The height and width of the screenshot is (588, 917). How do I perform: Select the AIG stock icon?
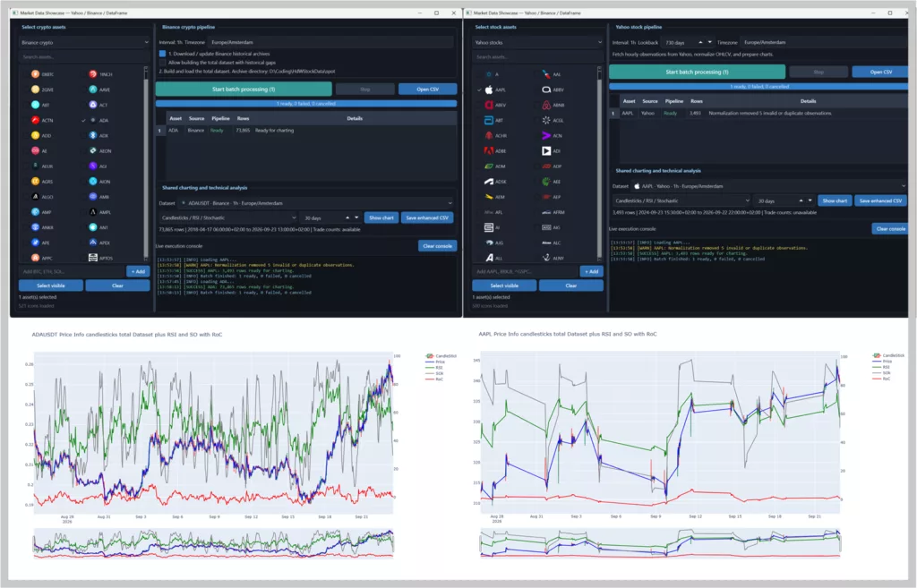click(545, 226)
